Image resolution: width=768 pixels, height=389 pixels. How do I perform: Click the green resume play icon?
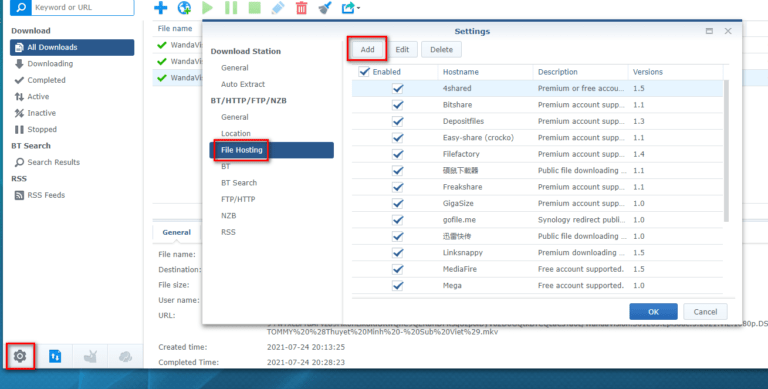coord(208,7)
